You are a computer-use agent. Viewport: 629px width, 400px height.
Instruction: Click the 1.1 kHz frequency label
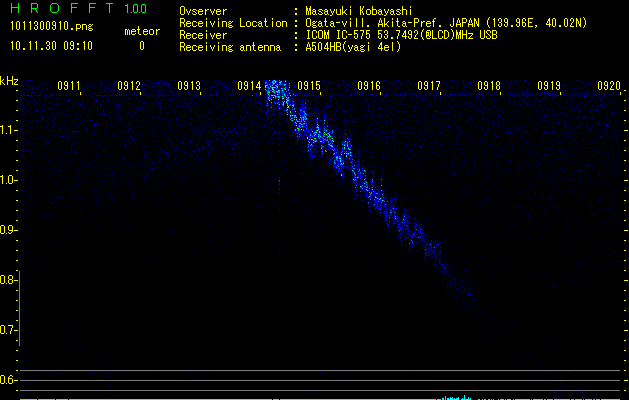point(8,130)
